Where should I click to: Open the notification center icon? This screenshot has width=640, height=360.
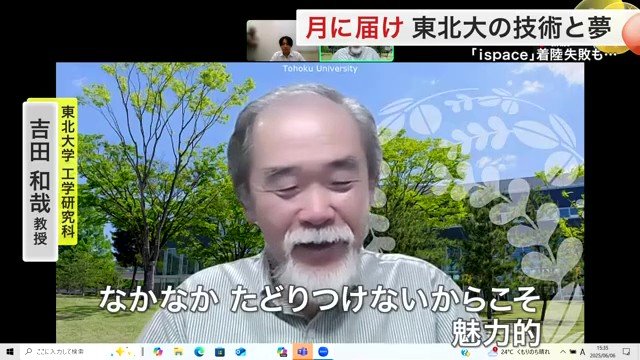click(x=626, y=351)
